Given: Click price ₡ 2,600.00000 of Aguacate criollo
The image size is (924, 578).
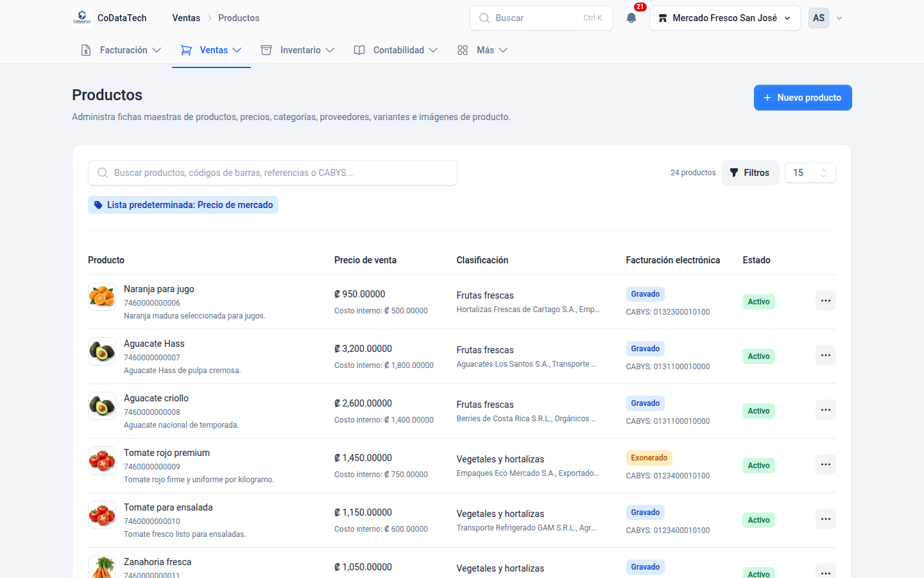Looking at the screenshot, I should click(x=363, y=403).
